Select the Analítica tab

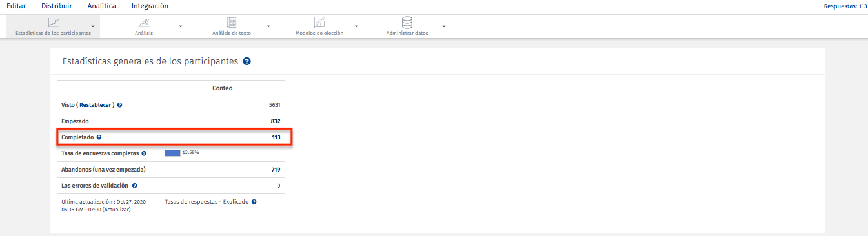point(102,6)
